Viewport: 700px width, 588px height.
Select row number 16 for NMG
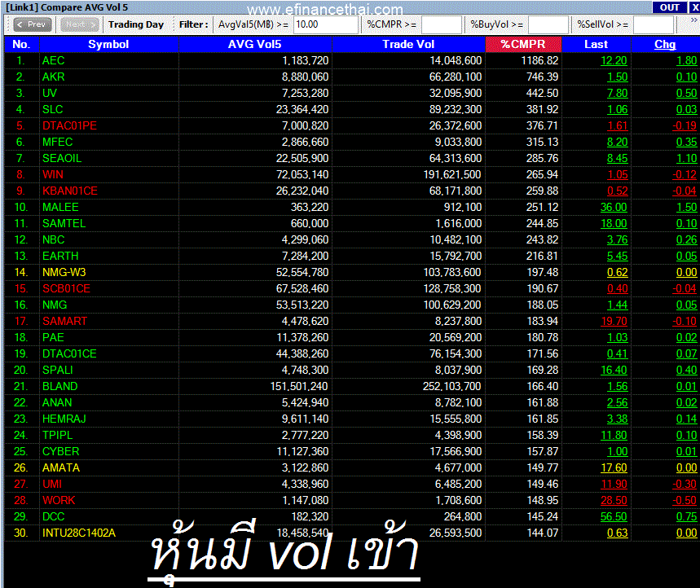21,305
